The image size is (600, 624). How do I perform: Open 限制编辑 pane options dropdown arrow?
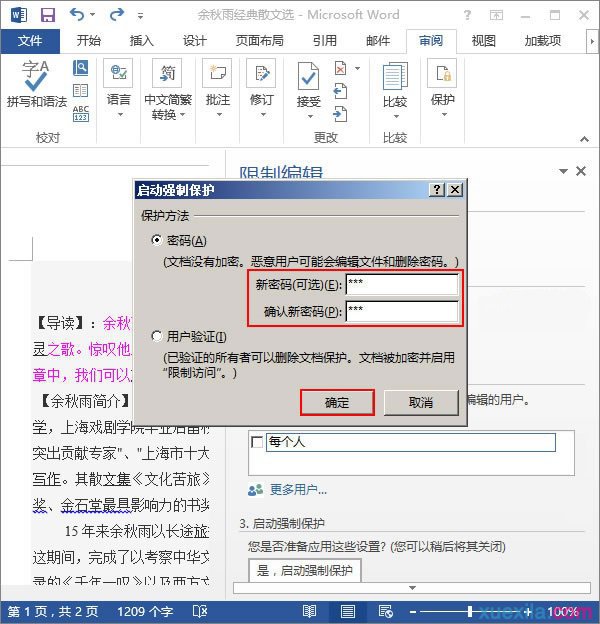pos(563,172)
